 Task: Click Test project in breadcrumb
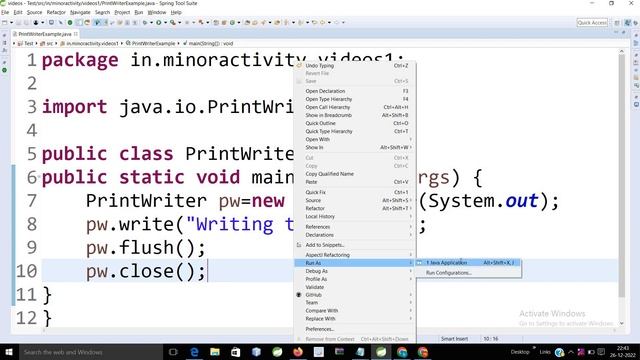point(25,43)
